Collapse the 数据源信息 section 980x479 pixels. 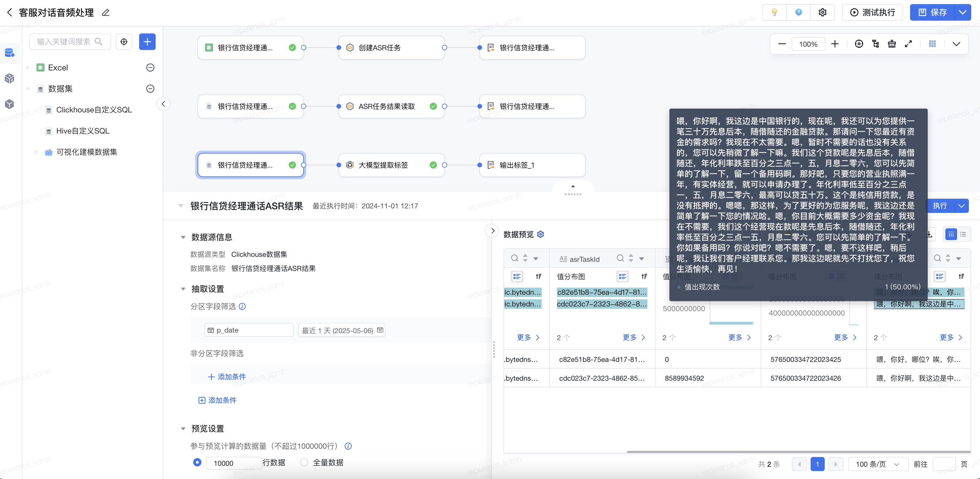[x=183, y=237]
